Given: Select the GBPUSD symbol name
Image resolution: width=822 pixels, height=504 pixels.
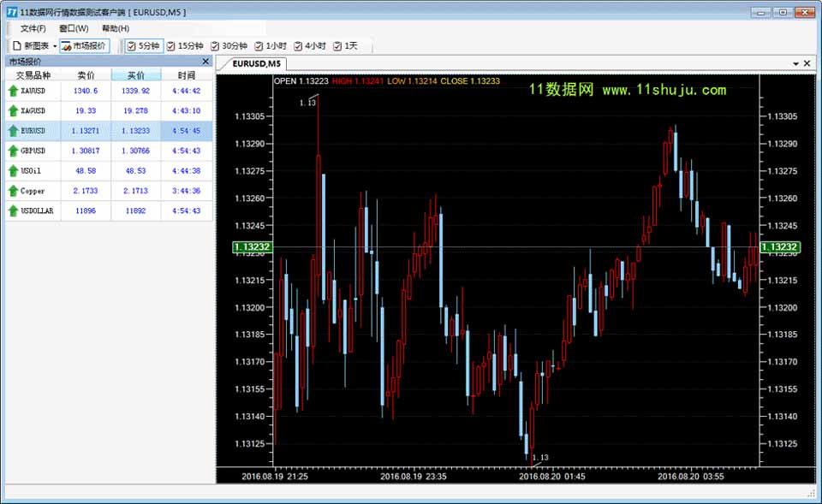Looking at the screenshot, I should (33, 151).
